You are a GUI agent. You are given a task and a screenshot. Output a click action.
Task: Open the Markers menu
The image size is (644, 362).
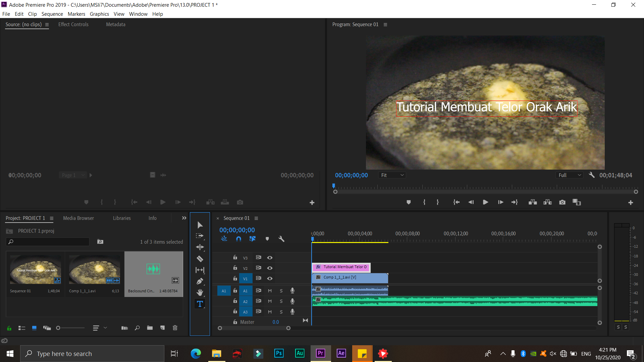[x=76, y=14]
